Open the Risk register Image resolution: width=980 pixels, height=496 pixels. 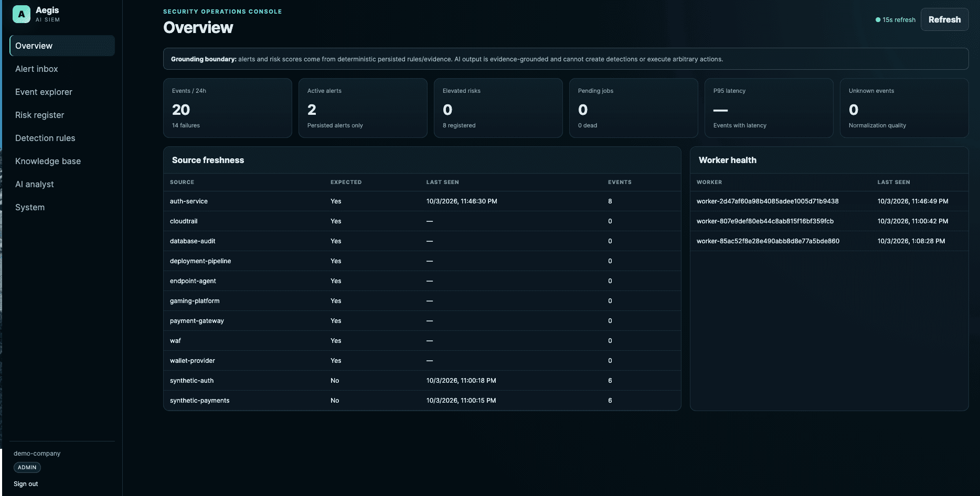62,115
